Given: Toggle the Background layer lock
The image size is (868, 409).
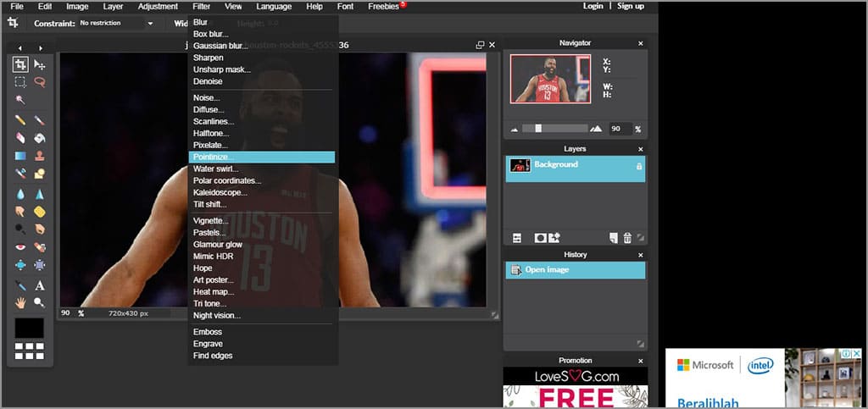Looking at the screenshot, I should pos(638,166).
